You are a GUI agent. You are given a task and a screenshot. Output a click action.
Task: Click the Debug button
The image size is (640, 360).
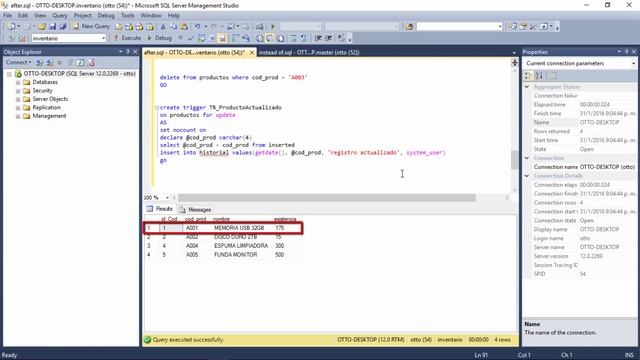[159, 38]
